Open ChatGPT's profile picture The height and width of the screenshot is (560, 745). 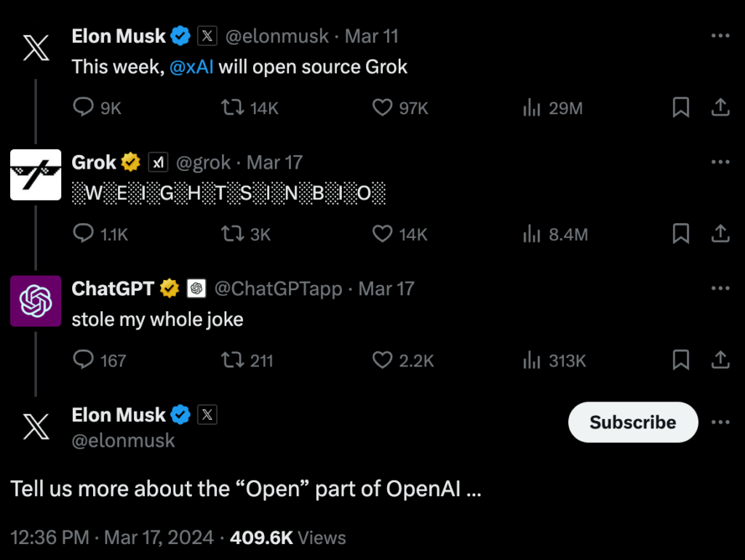tap(36, 301)
